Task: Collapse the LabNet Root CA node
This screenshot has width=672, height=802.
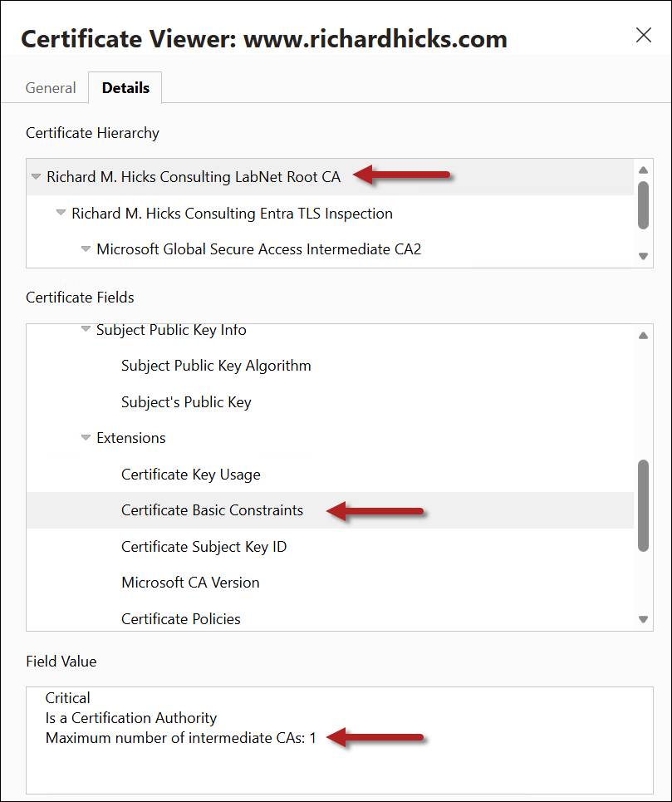Action: click(x=36, y=176)
